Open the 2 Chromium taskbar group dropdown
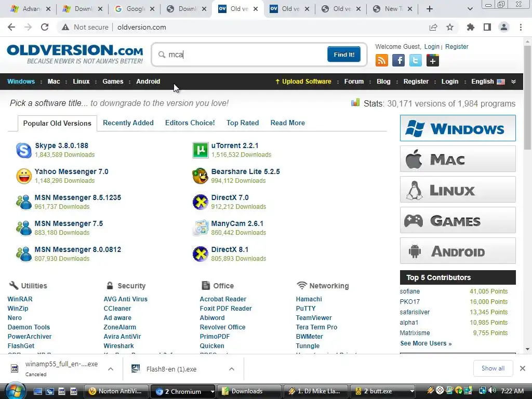The height and width of the screenshot is (399, 532). (x=212, y=392)
